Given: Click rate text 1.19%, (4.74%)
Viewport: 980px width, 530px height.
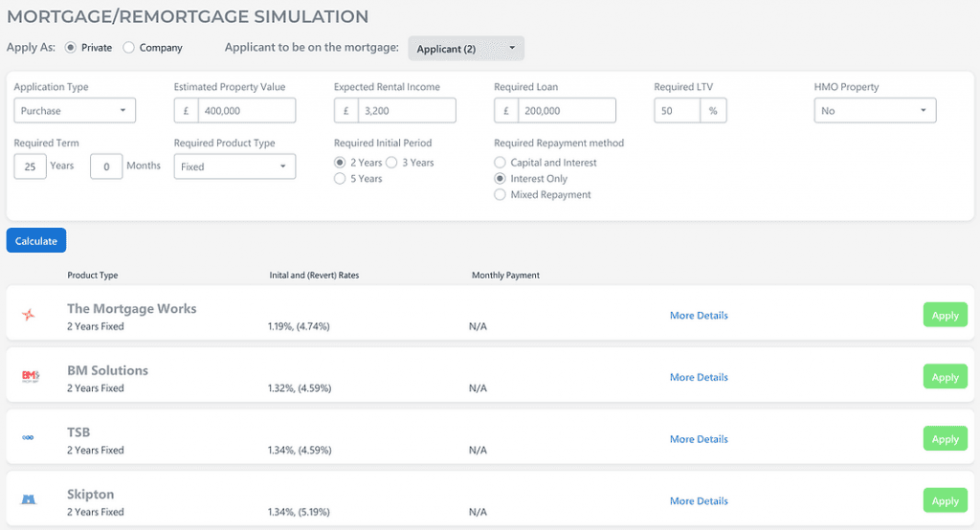Looking at the screenshot, I should pyautogui.click(x=299, y=326).
